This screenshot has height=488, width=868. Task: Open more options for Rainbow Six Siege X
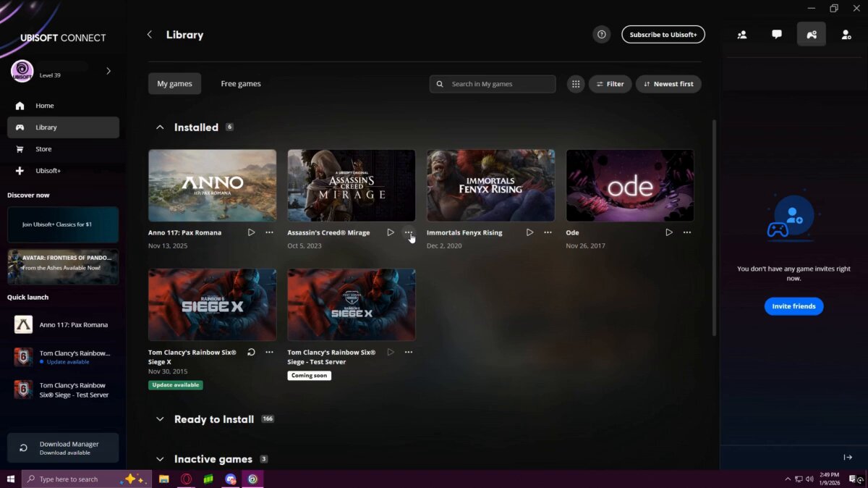(269, 353)
